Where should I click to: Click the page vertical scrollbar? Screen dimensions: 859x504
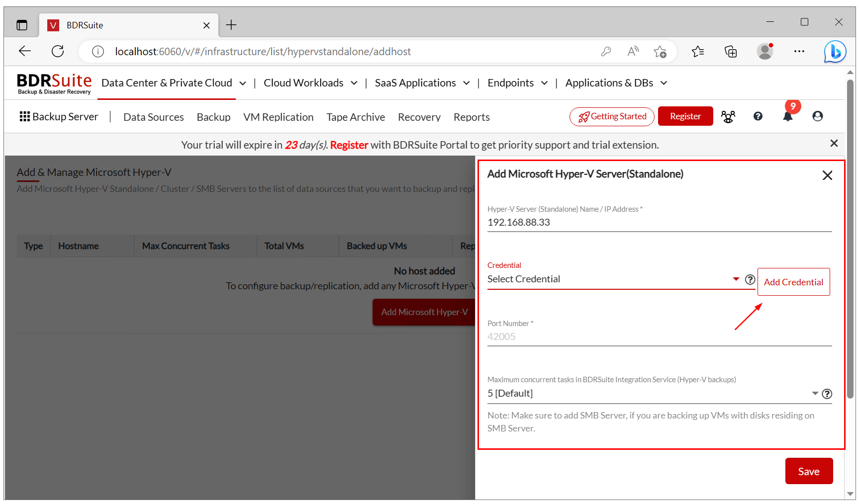pos(850,239)
